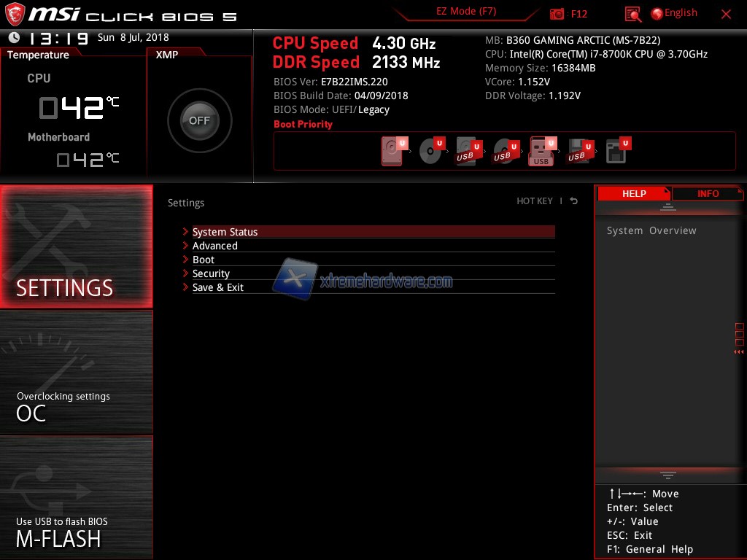Expand the Security settings entry
747x560 pixels.
tap(211, 273)
